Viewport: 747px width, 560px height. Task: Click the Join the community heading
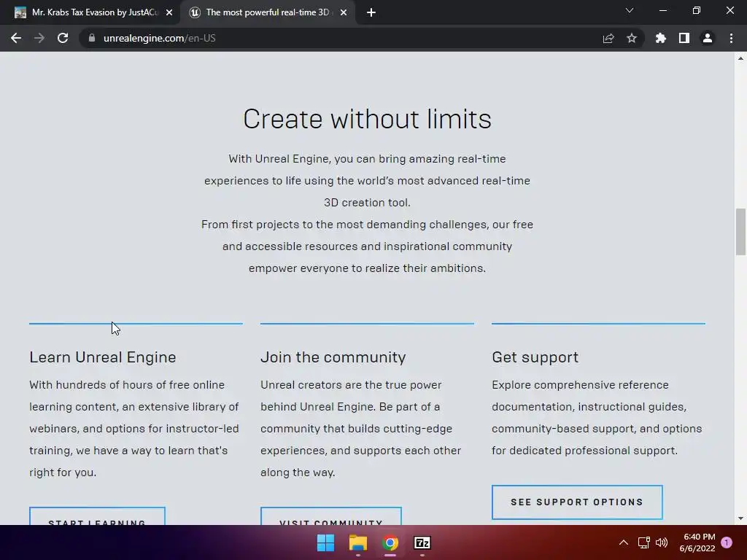click(333, 357)
